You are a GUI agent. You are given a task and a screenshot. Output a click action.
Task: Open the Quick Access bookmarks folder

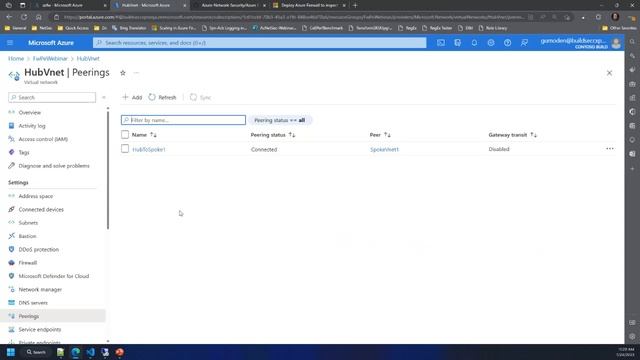73,28
